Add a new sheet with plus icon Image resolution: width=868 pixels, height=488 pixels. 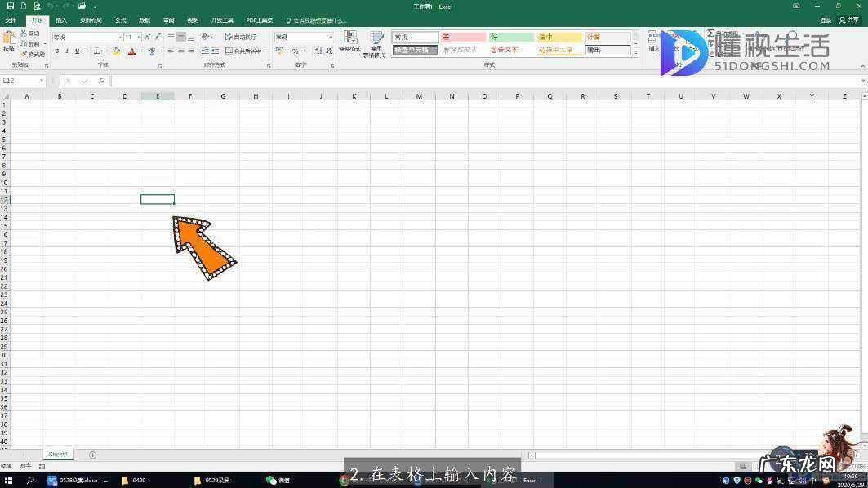tap(92, 455)
